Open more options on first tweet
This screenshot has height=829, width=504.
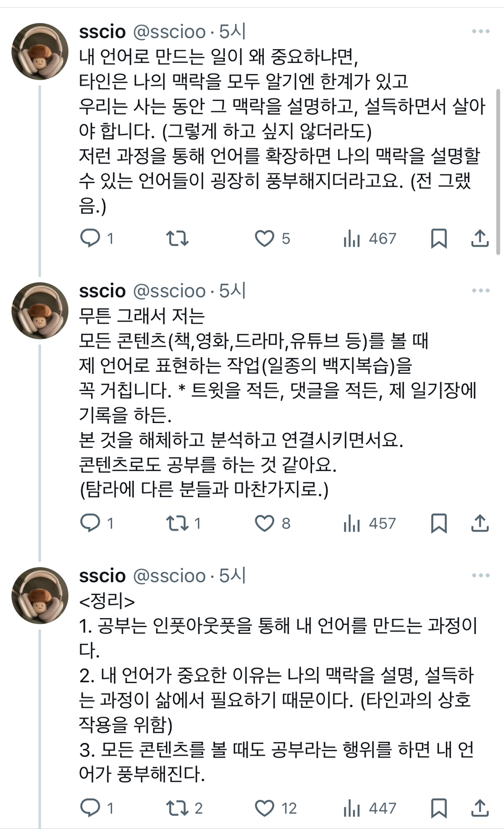(x=480, y=32)
